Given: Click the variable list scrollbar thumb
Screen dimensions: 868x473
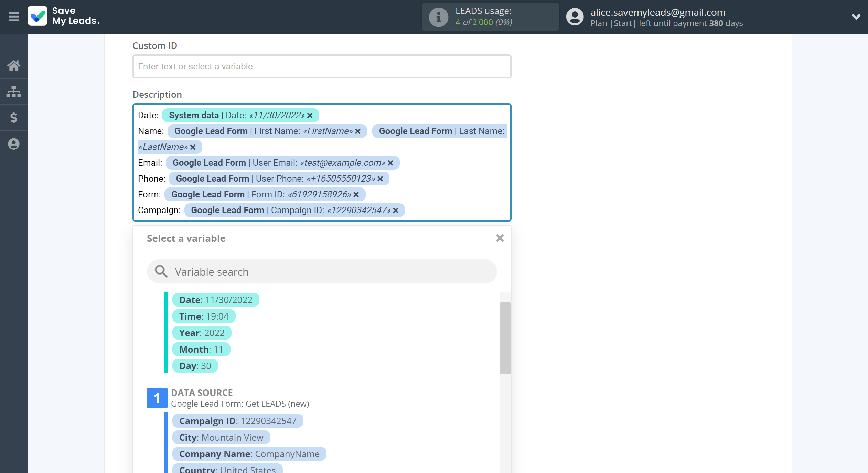Looking at the screenshot, I should coord(505,338).
